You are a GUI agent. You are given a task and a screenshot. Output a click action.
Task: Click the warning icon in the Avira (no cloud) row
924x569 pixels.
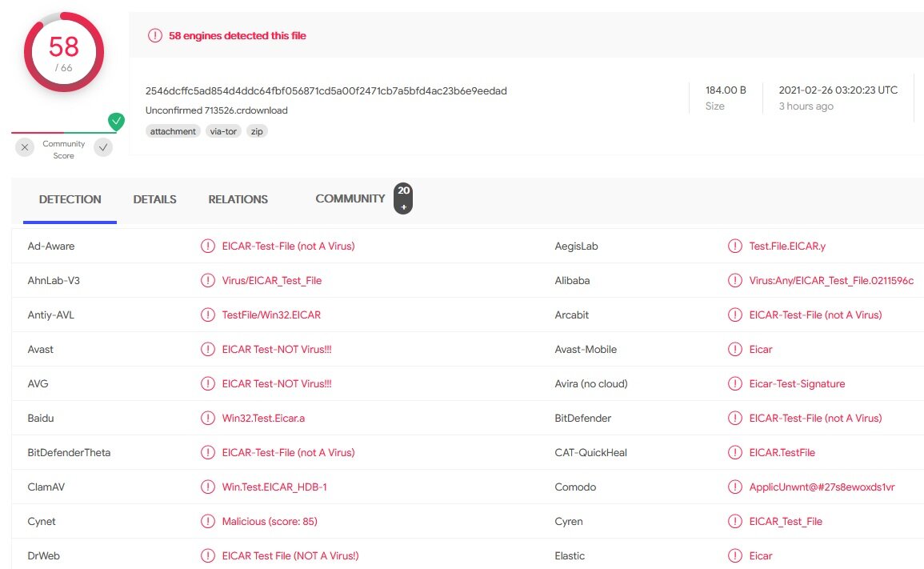pos(735,383)
